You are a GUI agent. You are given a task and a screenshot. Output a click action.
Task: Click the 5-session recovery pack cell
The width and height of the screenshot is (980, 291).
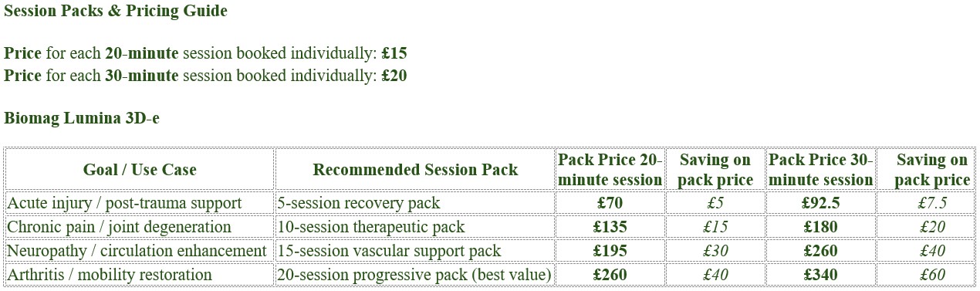click(415, 204)
